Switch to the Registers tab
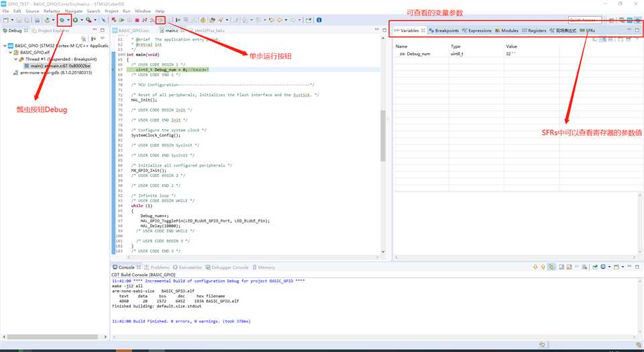 pos(534,30)
